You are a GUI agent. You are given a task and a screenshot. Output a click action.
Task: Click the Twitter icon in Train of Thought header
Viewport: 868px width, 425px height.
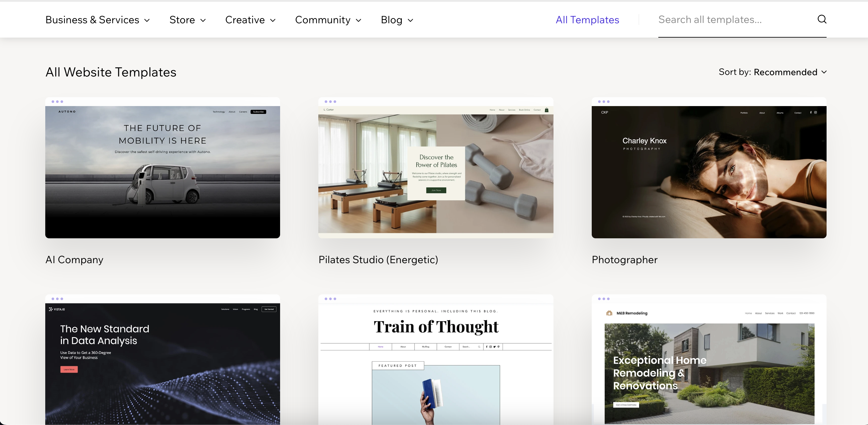pyautogui.click(x=494, y=347)
